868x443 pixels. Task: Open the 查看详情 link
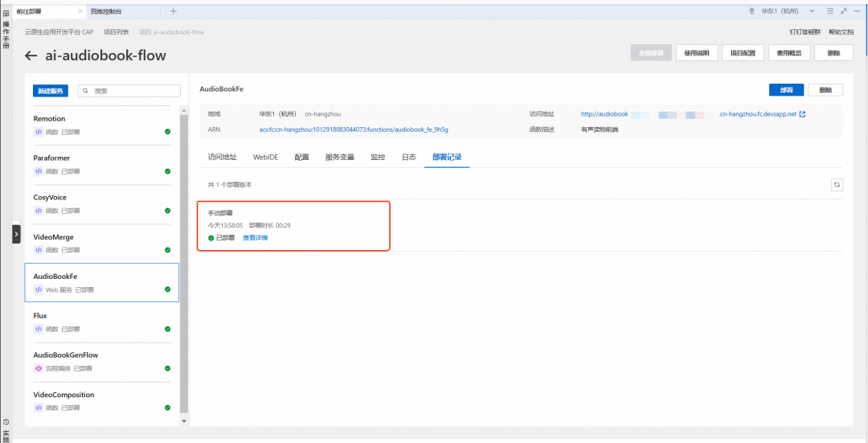[x=256, y=237]
